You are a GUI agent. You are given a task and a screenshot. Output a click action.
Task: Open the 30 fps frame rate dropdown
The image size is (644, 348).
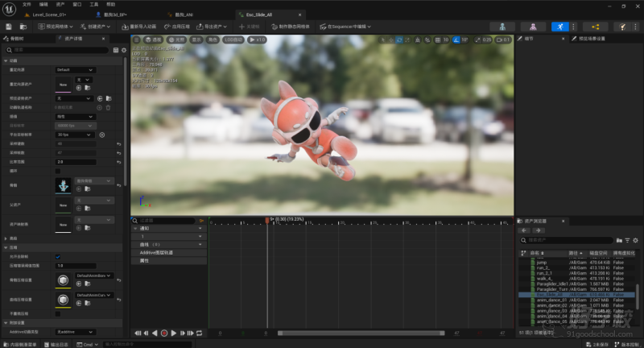(x=74, y=135)
